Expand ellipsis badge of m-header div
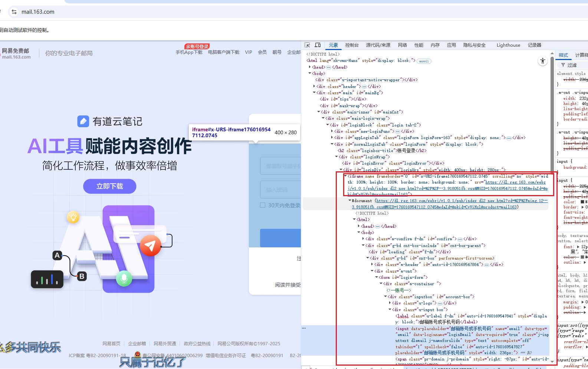 [487, 265]
